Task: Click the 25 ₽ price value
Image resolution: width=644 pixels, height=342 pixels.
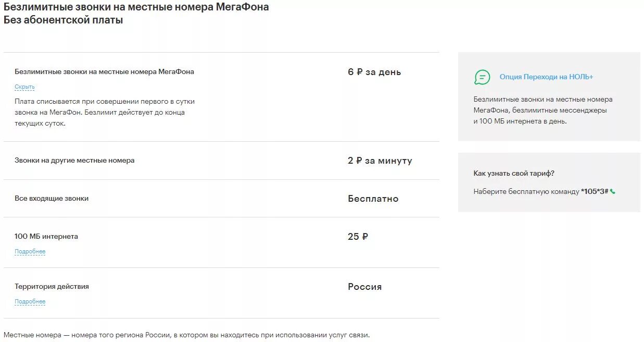Action: click(x=358, y=237)
